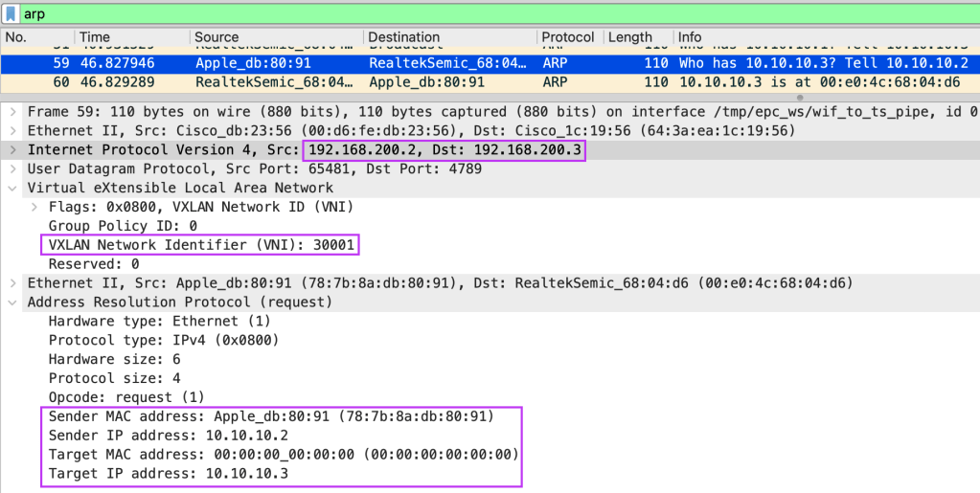980x493 pixels.
Task: Collapse Virtual eXtensible Local Area Network section
Action: (12, 188)
